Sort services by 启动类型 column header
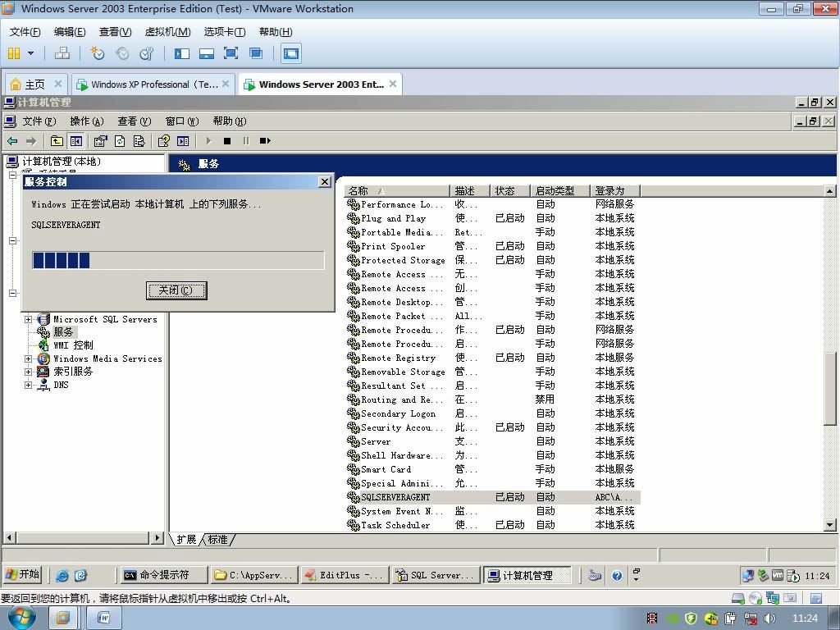 pos(560,190)
